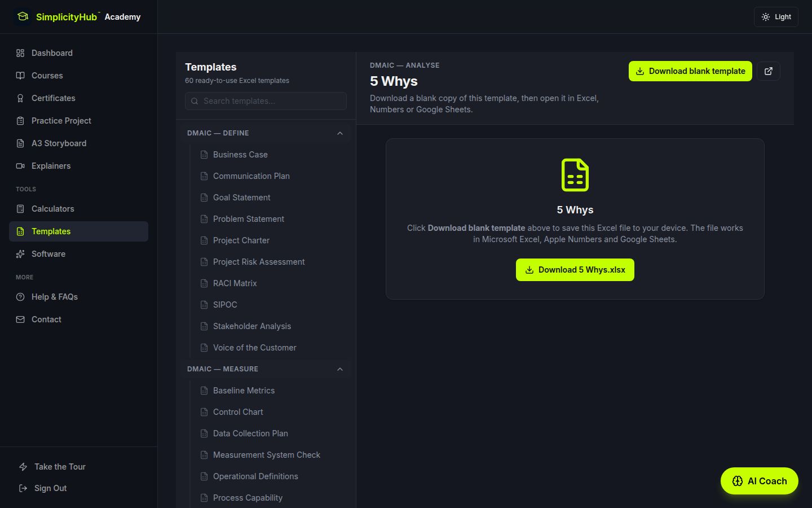Viewport: 812px width, 508px height.
Task: Collapse the DMAIC — DEFINE section
Action: (339, 133)
